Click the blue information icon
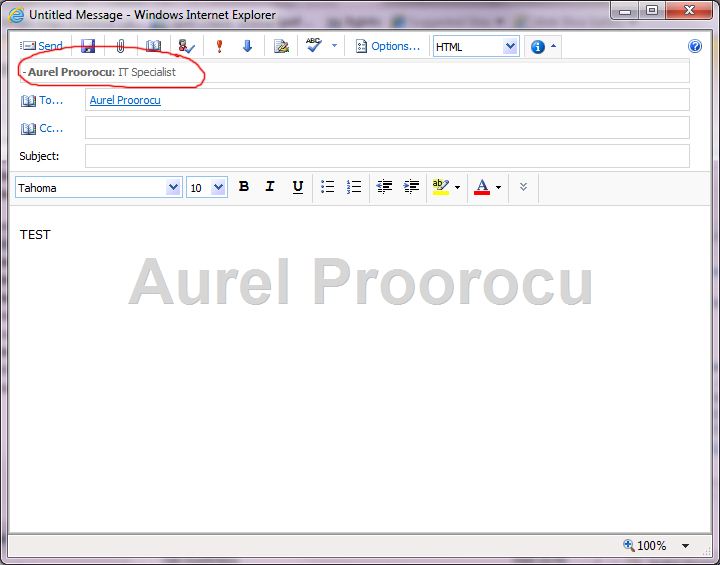The height and width of the screenshot is (565, 720). [538, 46]
